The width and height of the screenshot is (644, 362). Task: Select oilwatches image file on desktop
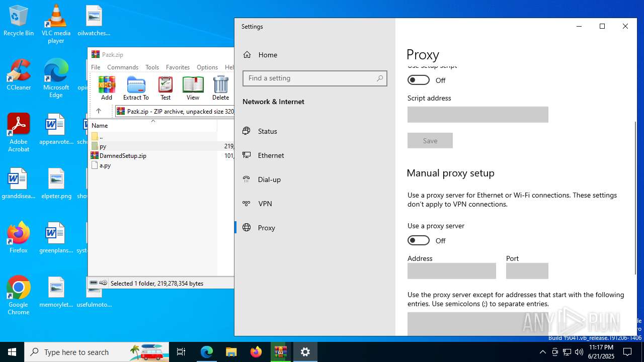click(94, 21)
